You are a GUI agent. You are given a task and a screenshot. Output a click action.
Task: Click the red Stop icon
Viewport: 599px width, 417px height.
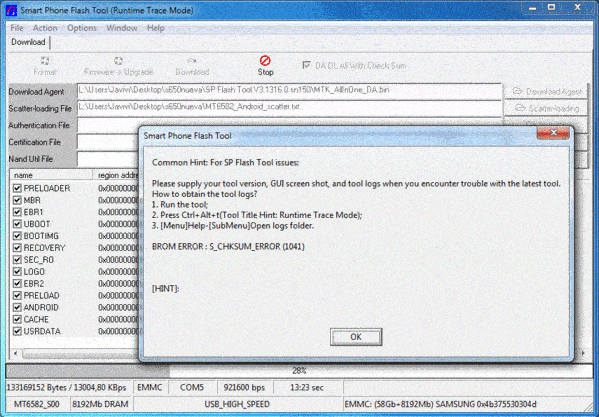(265, 61)
